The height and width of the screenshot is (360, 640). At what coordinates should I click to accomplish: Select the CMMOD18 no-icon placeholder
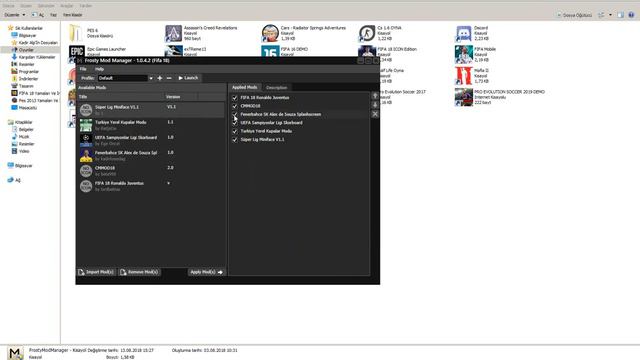pyautogui.click(x=86, y=171)
